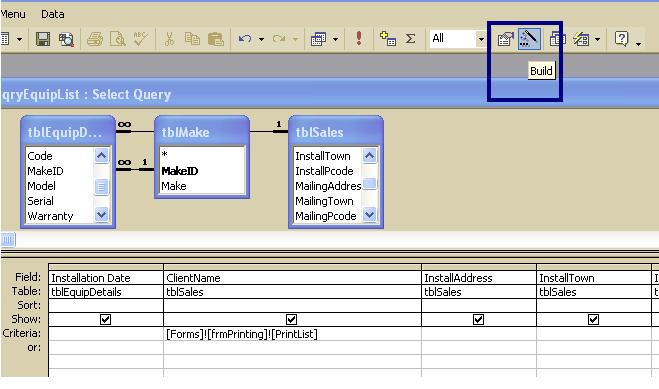This screenshot has width=659, height=389.
Task: Open the View button dropdown arrow
Action: pos(19,39)
